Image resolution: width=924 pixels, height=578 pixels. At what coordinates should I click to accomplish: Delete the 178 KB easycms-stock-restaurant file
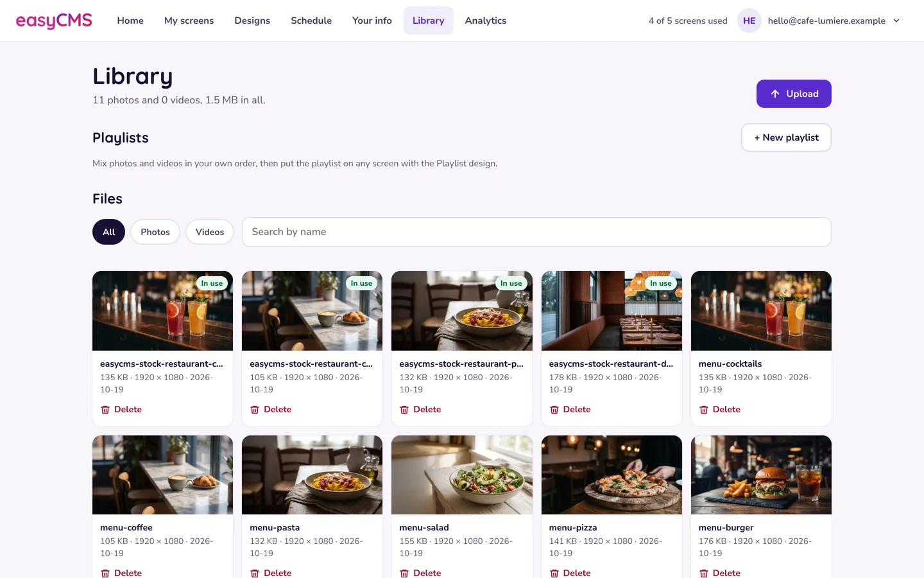pyautogui.click(x=570, y=409)
